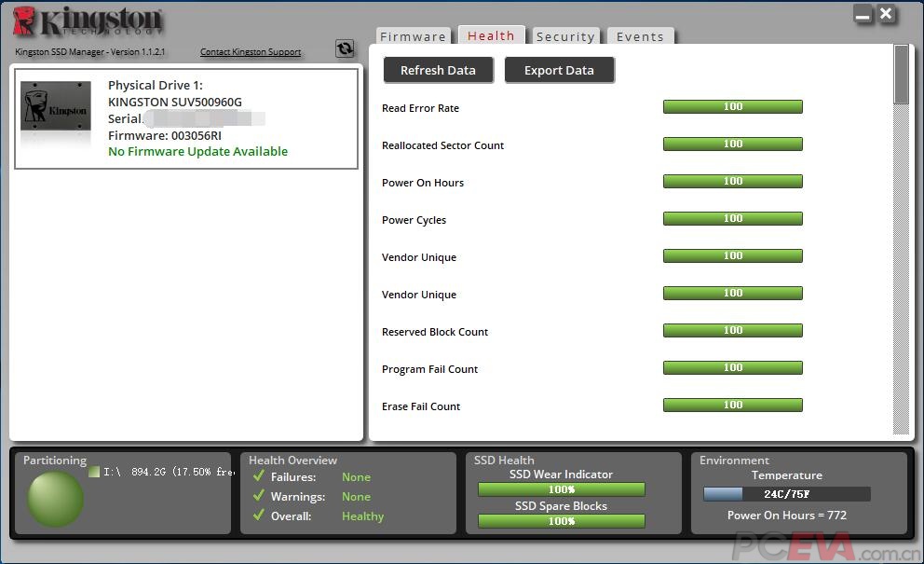Click the I:\ partition legend square
The height and width of the screenshot is (564, 924).
(94, 472)
